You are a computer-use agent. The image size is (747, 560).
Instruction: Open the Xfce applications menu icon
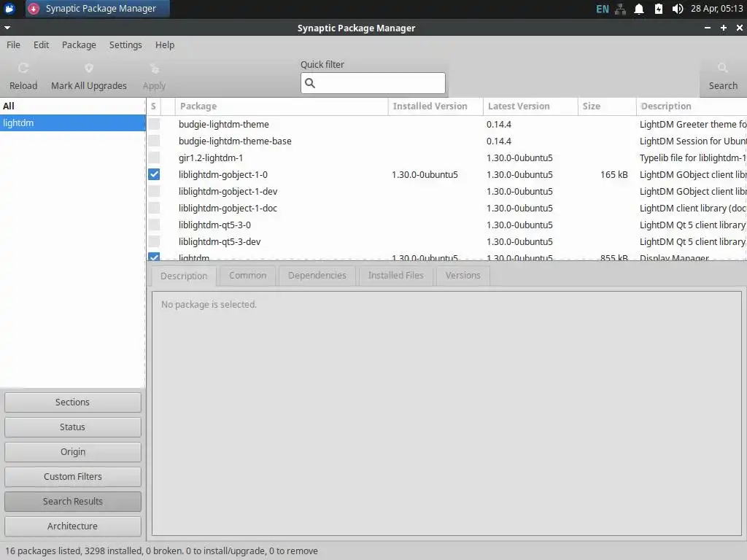[9, 9]
